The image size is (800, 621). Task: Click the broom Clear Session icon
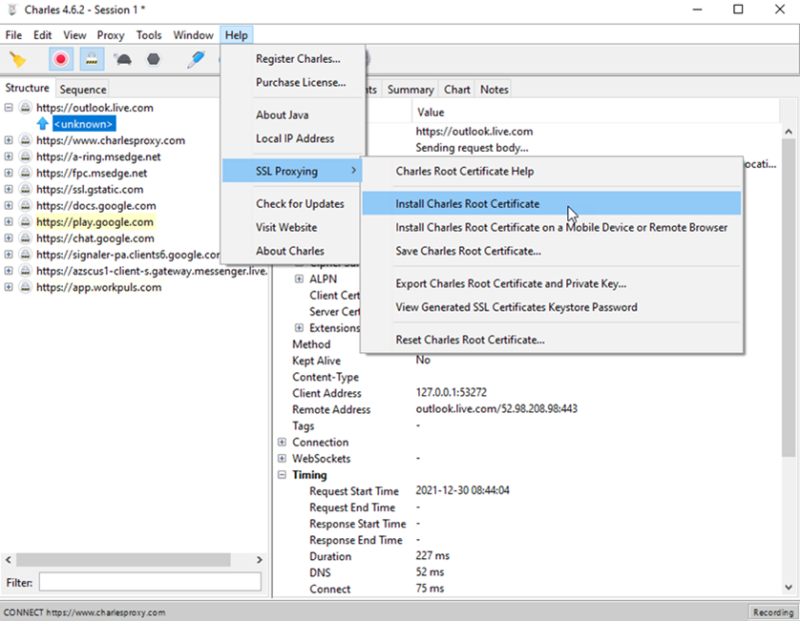click(17, 59)
